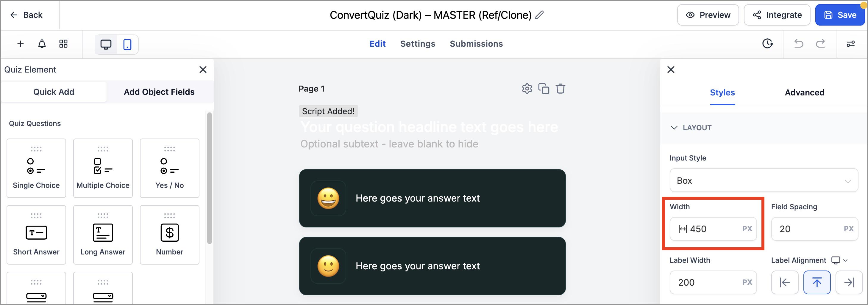Click the add element plus icon
Screen dimensions: 868x305
(21, 44)
